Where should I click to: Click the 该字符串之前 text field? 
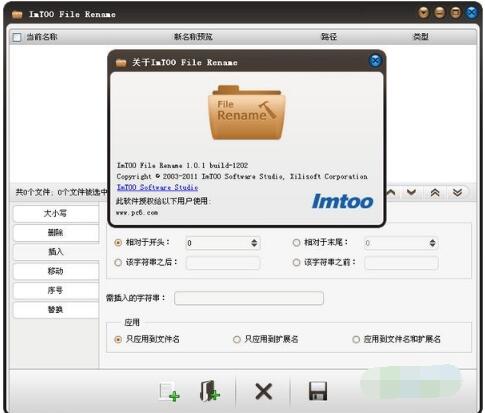(401, 263)
